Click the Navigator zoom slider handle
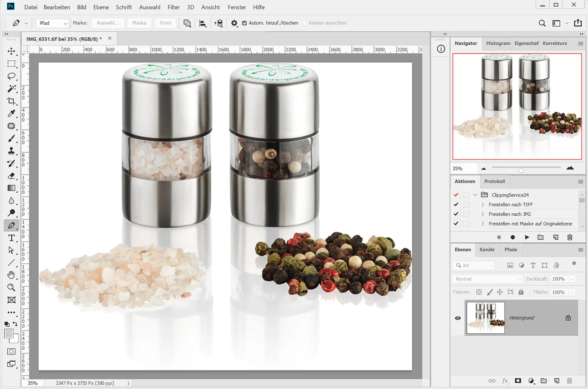Image resolution: width=588 pixels, height=389 pixels. (x=521, y=170)
